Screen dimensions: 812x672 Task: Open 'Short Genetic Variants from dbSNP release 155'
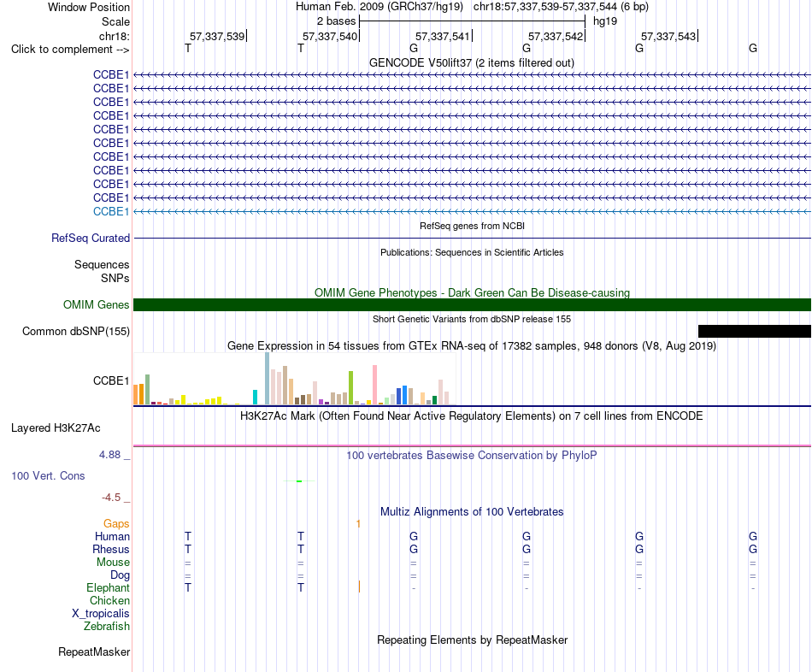[x=471, y=319]
